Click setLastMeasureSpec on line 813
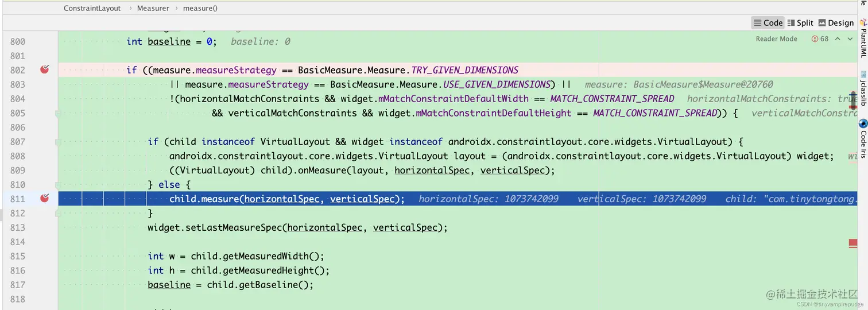 (234, 227)
